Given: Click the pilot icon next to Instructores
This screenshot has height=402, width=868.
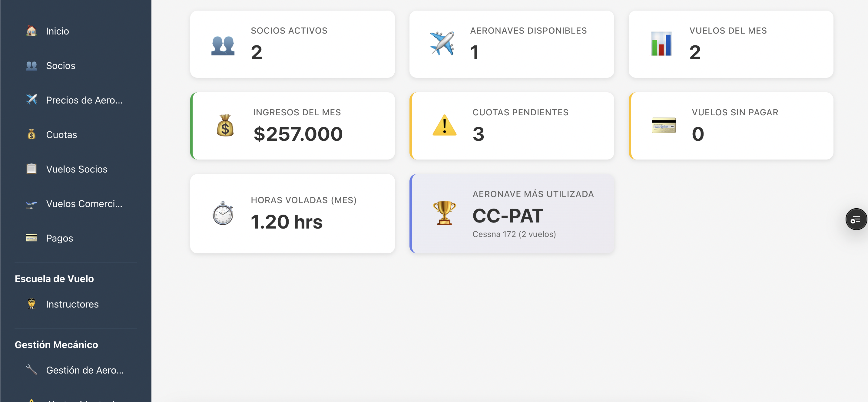Looking at the screenshot, I should (x=31, y=304).
